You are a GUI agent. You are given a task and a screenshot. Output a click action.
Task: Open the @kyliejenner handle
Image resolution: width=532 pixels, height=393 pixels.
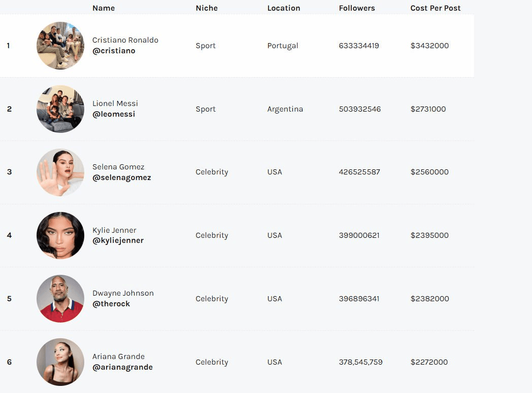click(x=118, y=240)
